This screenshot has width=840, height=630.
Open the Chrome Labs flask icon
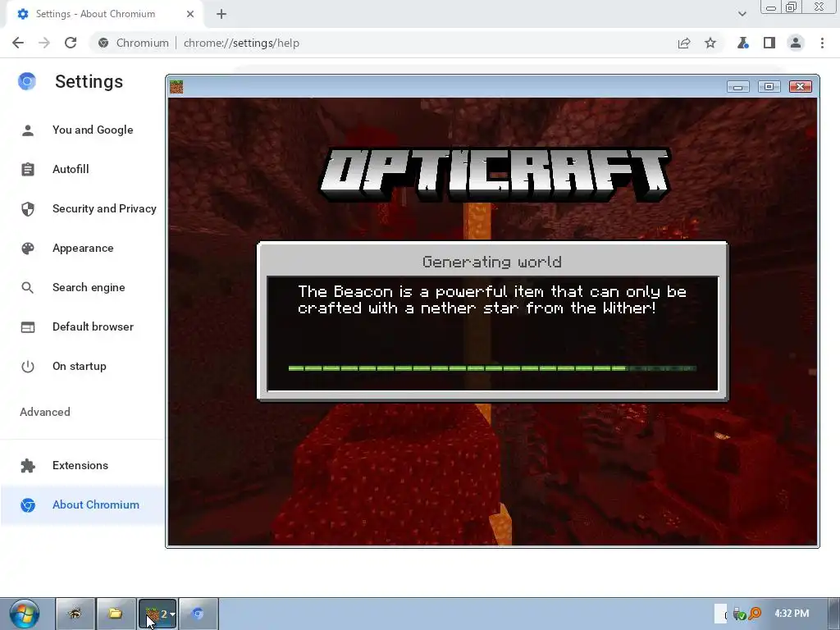tap(742, 43)
